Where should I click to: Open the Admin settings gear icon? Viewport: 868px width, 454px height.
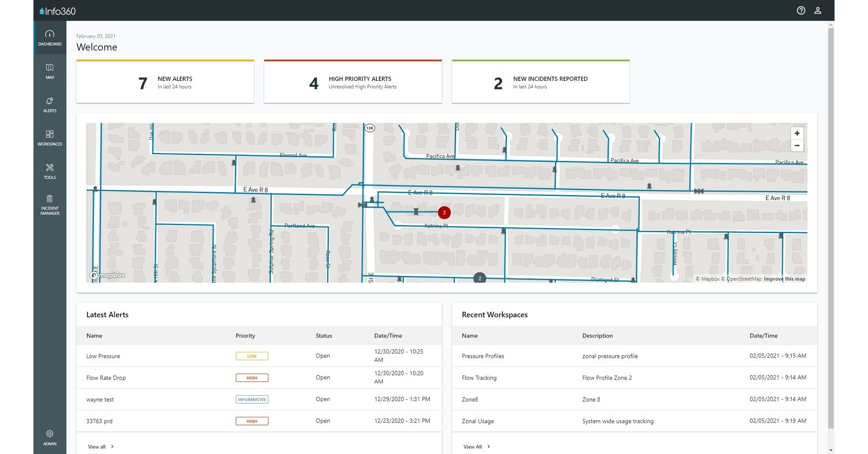50,434
